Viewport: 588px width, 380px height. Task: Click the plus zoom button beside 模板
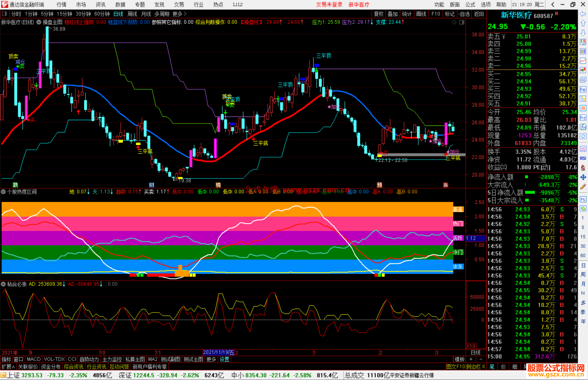[x=471, y=359]
